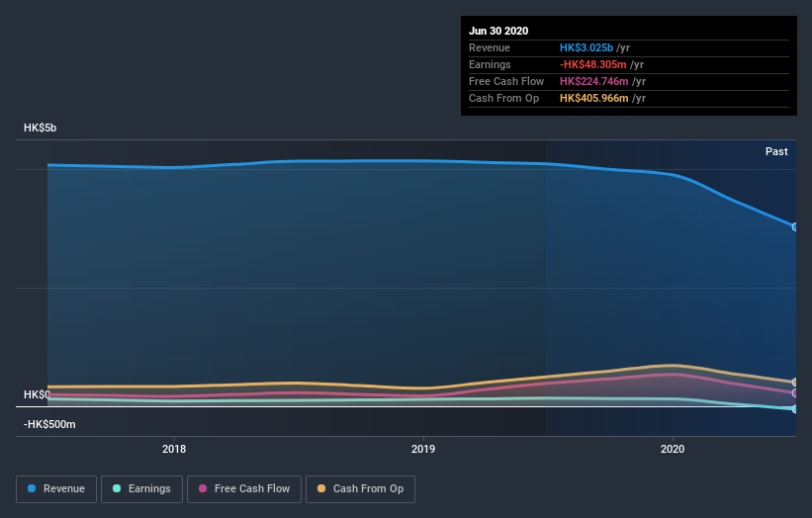This screenshot has height=518, width=812.
Task: Click the Jun 30 2020 tooltip date
Action: coord(498,31)
